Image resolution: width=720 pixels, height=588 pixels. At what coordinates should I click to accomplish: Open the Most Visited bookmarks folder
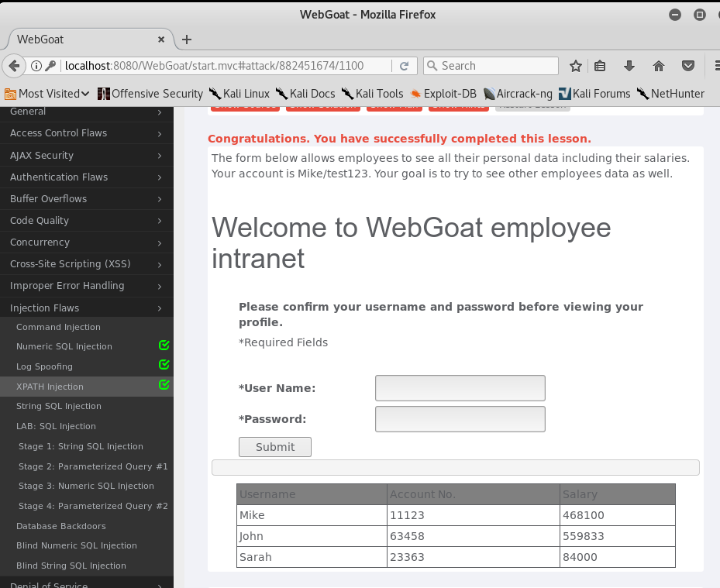point(47,94)
